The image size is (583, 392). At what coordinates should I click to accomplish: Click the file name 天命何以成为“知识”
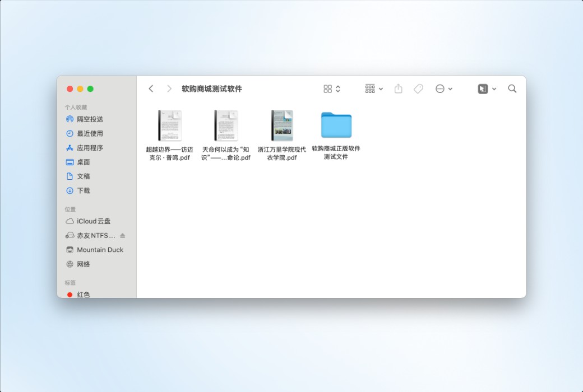click(226, 153)
